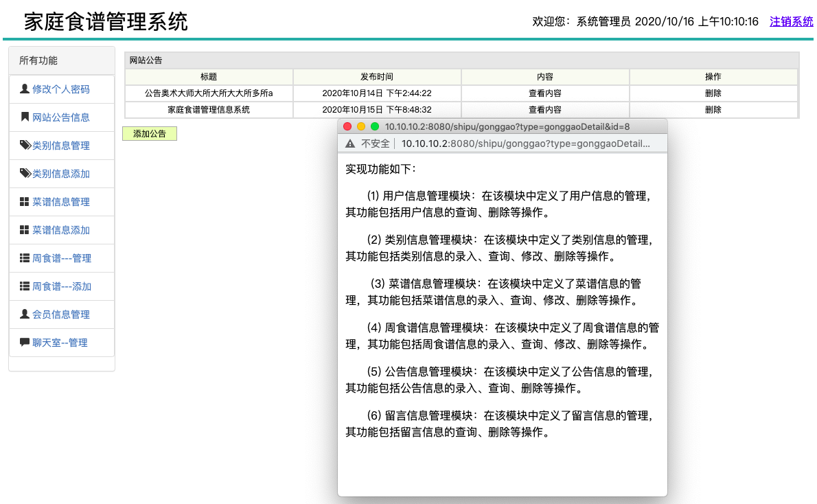Open 菜谱信息添加 page

click(61, 230)
